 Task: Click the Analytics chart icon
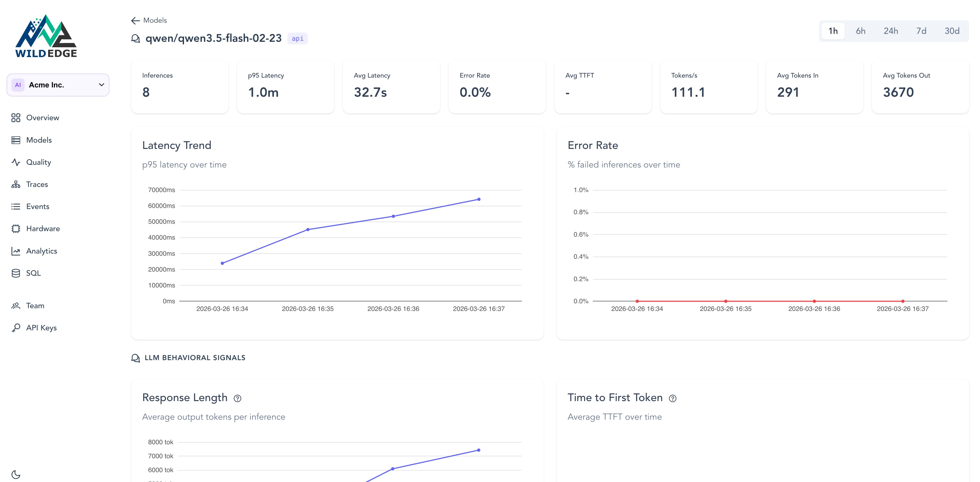coord(16,251)
